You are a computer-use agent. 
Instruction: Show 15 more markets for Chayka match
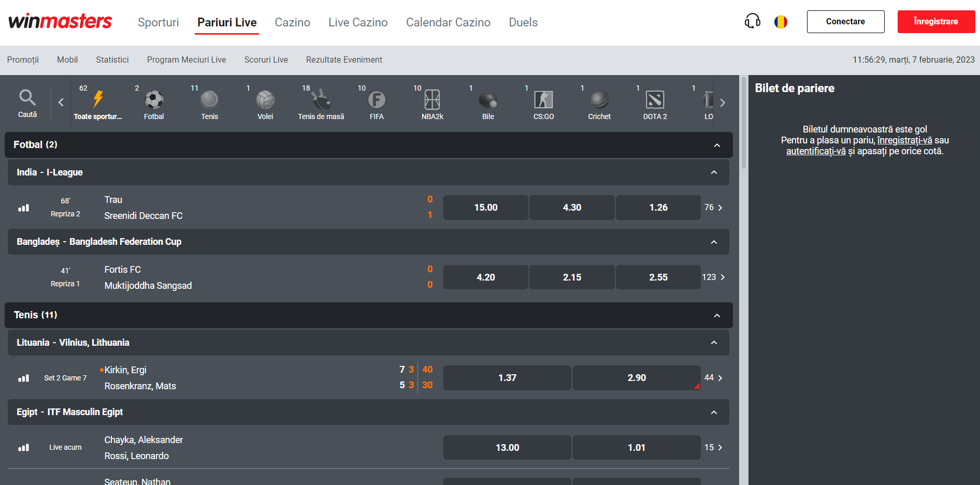tap(714, 447)
